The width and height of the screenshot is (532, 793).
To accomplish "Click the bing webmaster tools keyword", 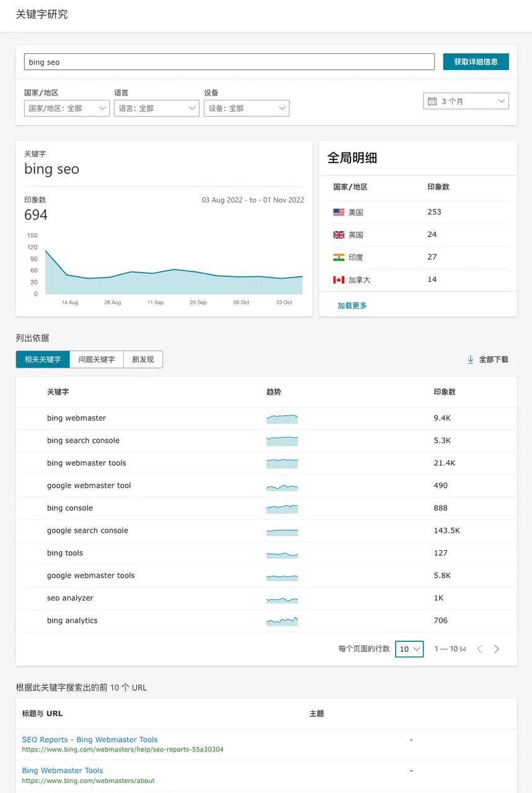I will [86, 463].
